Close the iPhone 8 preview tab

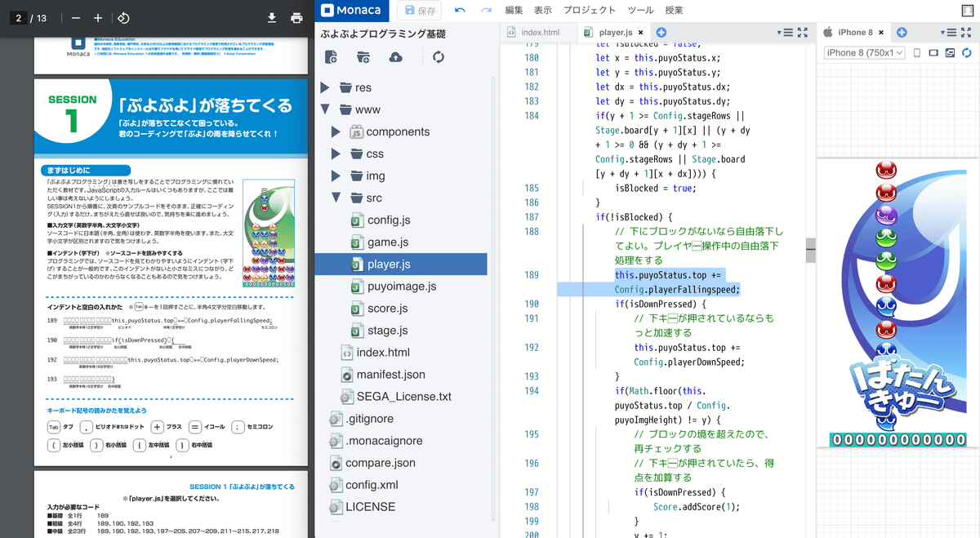[x=881, y=33]
